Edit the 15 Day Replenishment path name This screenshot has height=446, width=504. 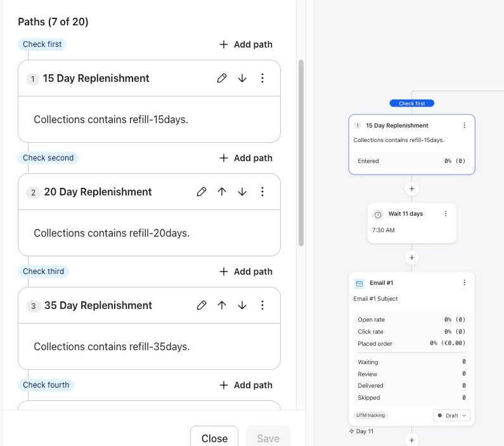222,78
